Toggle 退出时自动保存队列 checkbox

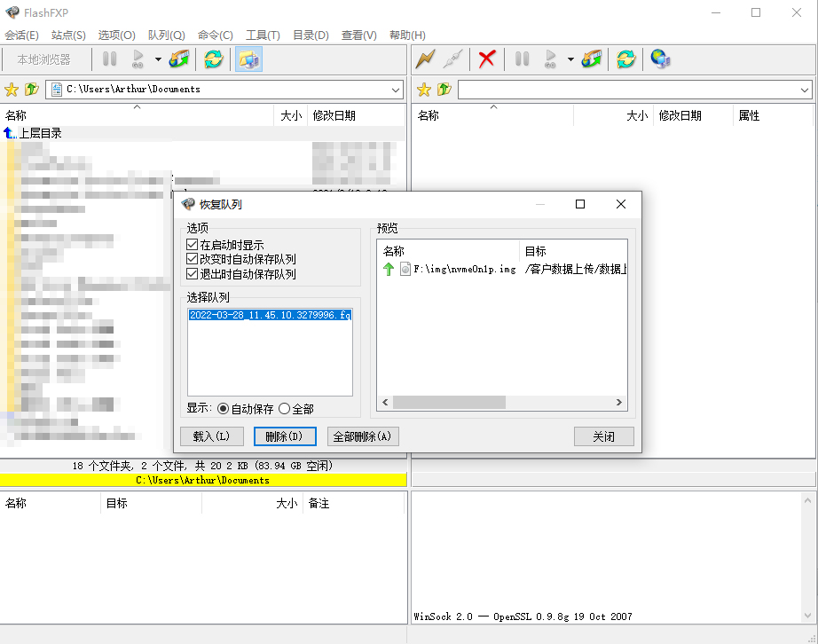[192, 274]
